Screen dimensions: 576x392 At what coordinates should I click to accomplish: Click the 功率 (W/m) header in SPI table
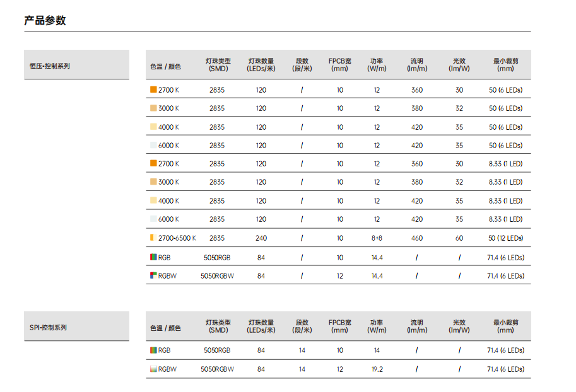point(377,326)
